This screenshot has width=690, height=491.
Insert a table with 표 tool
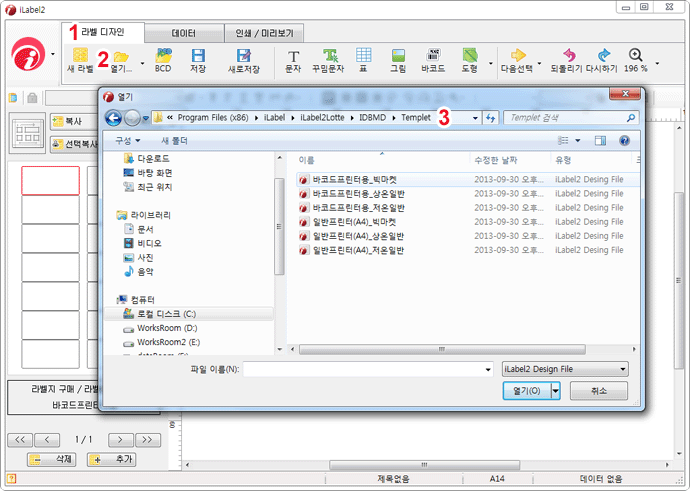point(363,60)
